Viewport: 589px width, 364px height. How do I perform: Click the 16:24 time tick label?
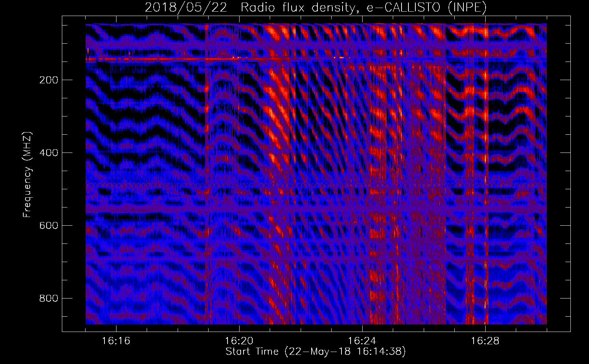362,341
